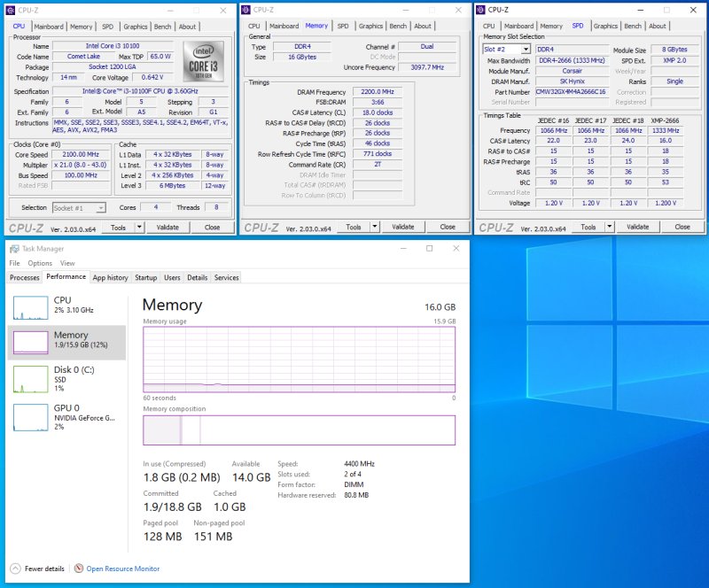Select the CPU graph thumbnail in Task Manager
Screen dimensions: 709x588
tap(29, 307)
